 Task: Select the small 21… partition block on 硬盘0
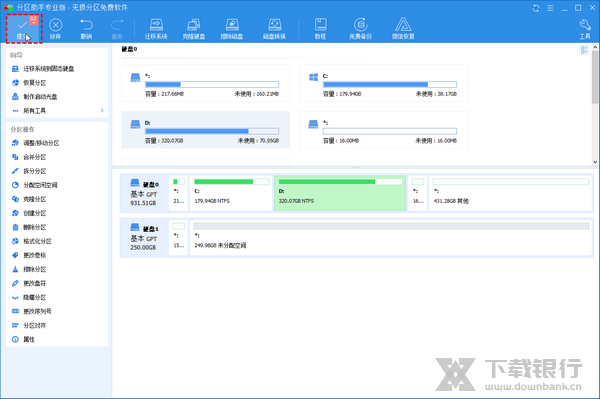[x=178, y=193]
